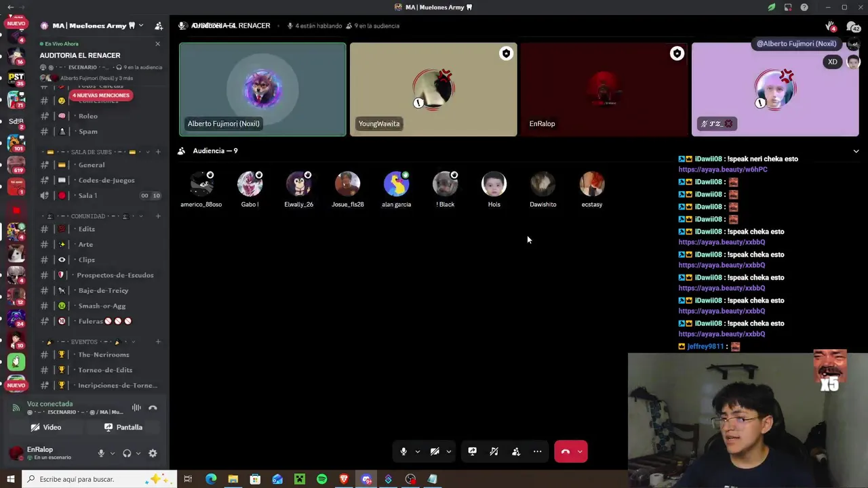Dismiss the En Vivo Ahora stage banner
The image size is (868, 488).
(x=157, y=44)
